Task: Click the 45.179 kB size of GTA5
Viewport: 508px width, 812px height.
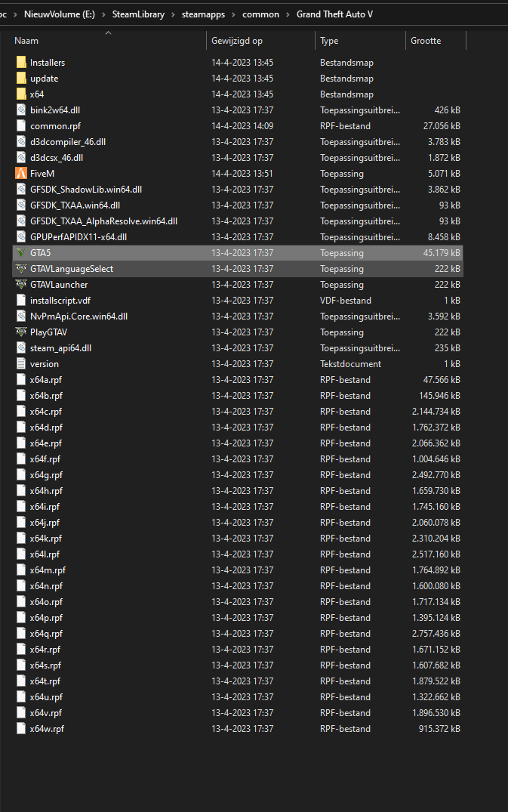Action: pos(442,253)
